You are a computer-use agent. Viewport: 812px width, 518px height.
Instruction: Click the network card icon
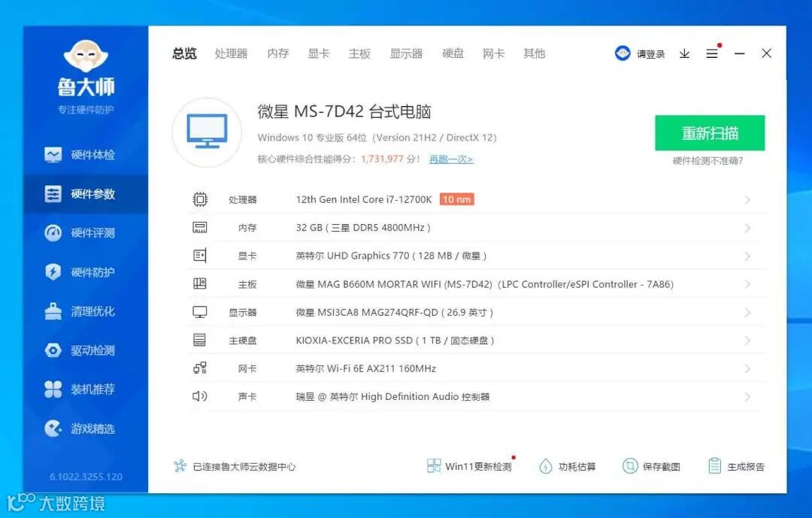[x=200, y=368]
